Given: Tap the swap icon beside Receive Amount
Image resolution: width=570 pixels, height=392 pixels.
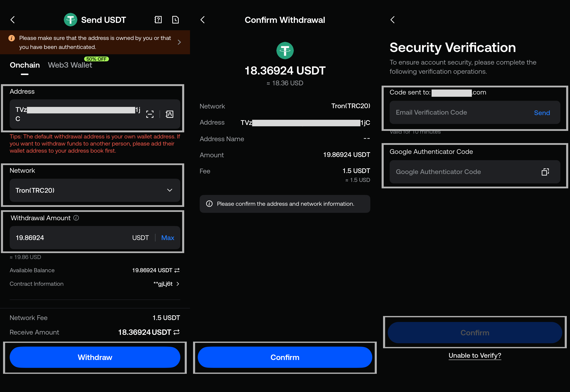Looking at the screenshot, I should [176, 332].
